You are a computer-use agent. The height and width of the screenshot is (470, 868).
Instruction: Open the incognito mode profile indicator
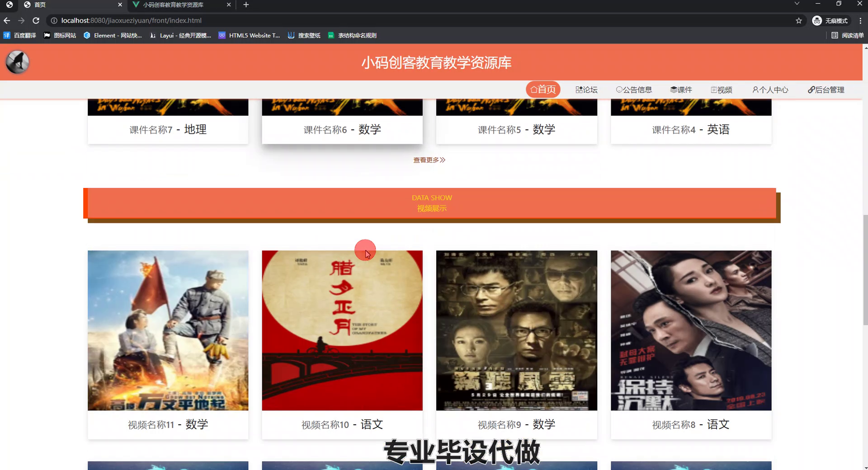pyautogui.click(x=831, y=20)
